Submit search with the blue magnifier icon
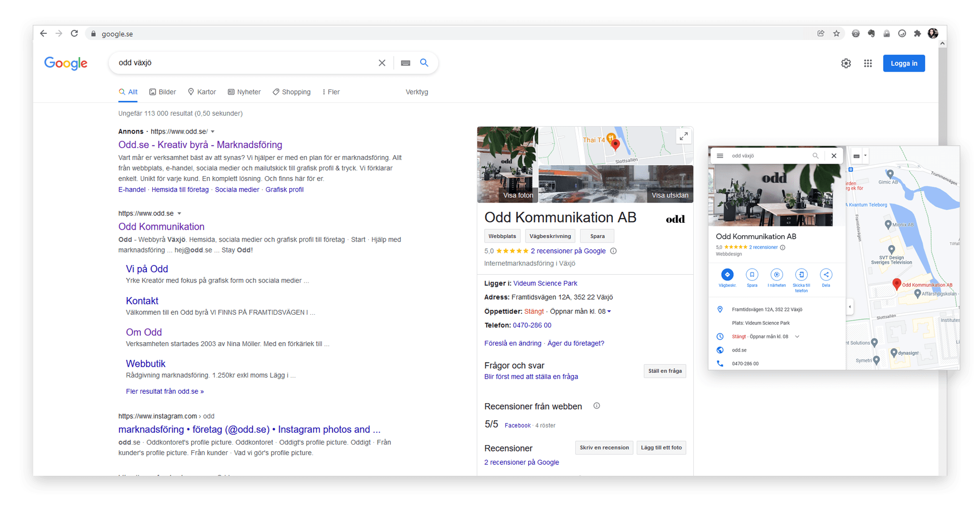This screenshot has height=508, width=980. [x=424, y=63]
